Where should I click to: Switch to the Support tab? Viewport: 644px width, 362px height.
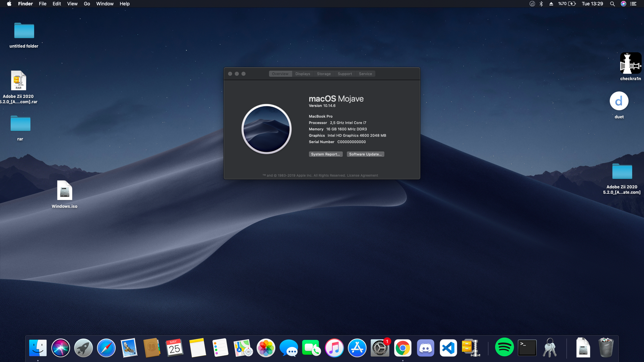tap(345, 74)
